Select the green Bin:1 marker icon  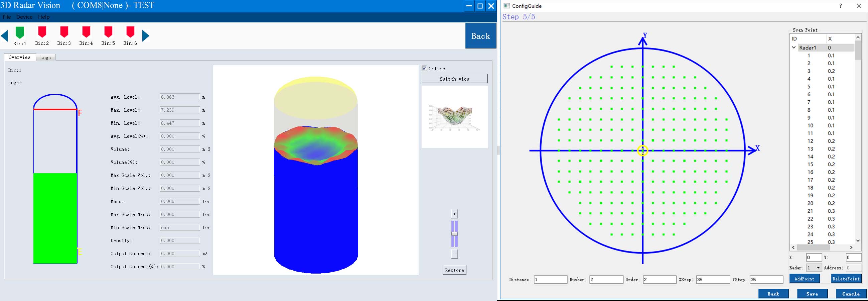20,32
